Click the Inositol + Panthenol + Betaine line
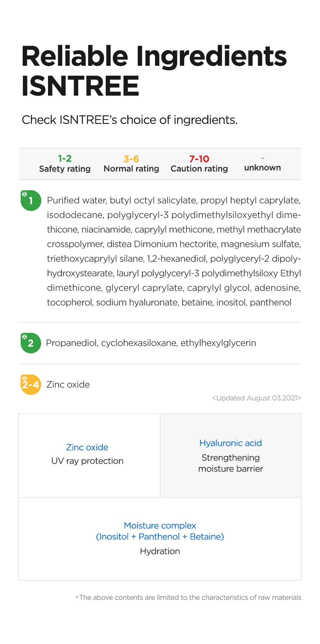The width and height of the screenshot is (320, 644). click(x=160, y=537)
